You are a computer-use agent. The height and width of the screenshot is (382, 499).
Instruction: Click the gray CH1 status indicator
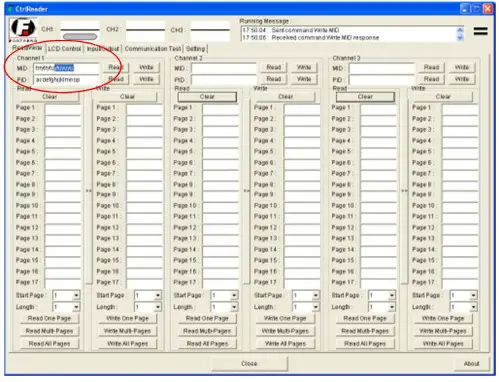[x=80, y=37]
